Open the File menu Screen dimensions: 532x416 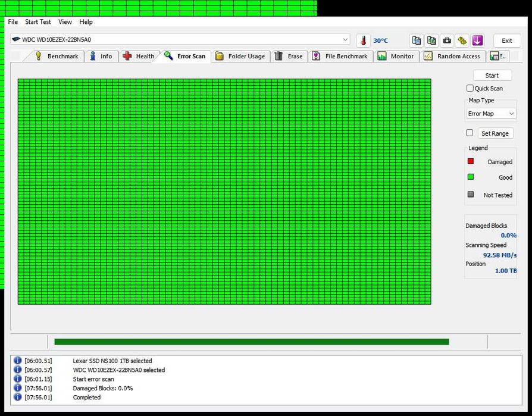[13, 21]
